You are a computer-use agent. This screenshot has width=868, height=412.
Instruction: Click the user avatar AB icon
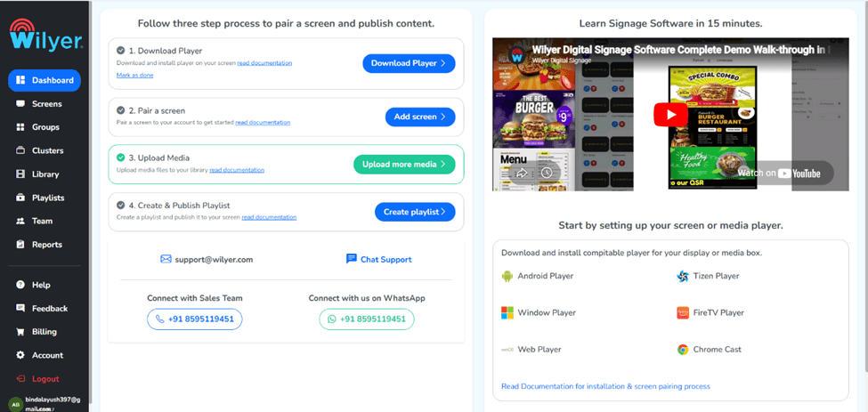coord(15,404)
